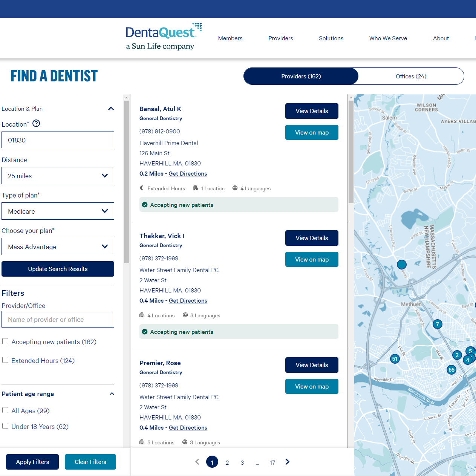Click Get Directions for Thakkar, Vick I
The image size is (476, 476).
click(188, 301)
